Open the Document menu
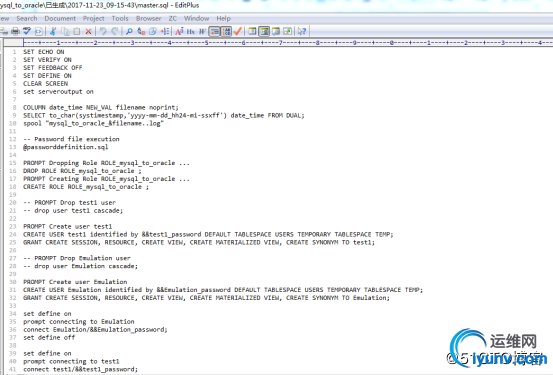Viewport: 553px width, 375px height. (60, 18)
